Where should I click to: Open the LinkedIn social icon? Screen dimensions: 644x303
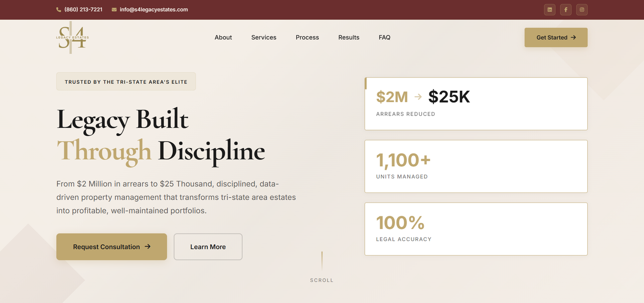click(x=549, y=10)
